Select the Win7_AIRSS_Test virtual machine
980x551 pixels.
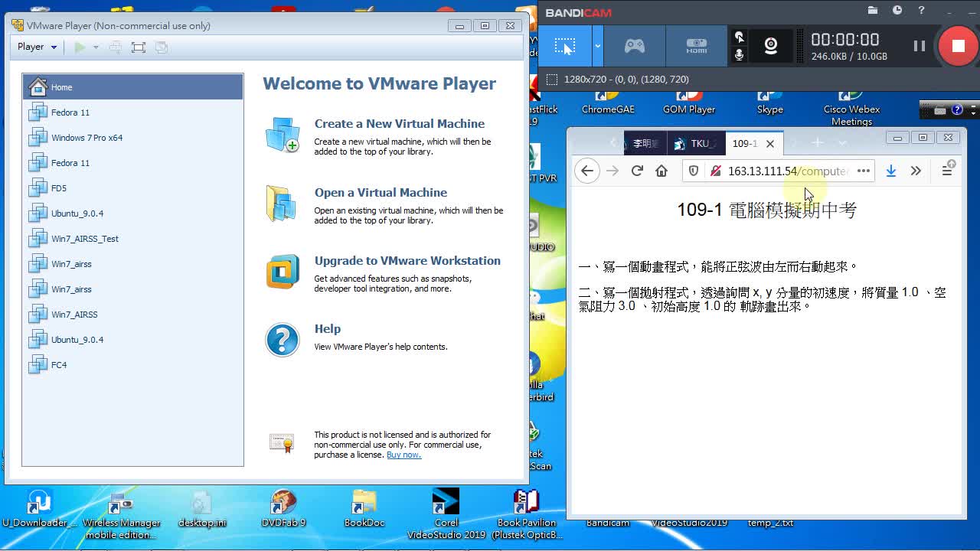click(132, 239)
